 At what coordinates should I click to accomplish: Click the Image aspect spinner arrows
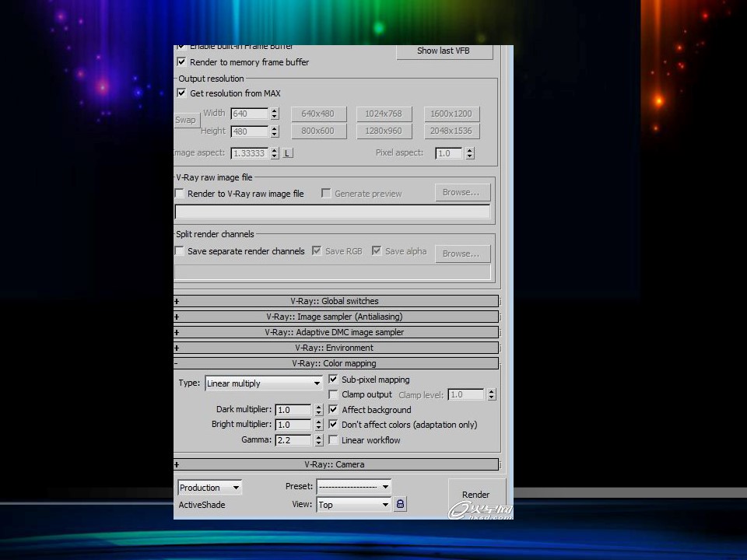[275, 153]
